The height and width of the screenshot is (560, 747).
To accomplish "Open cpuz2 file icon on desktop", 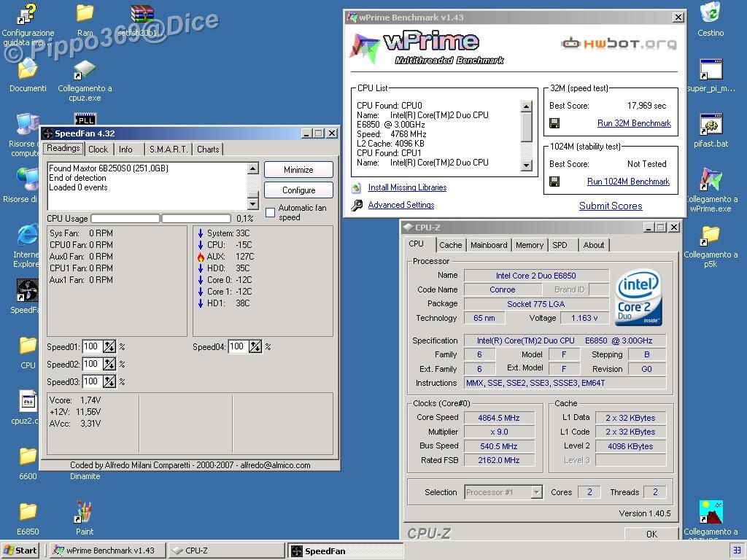I will coord(28,401).
